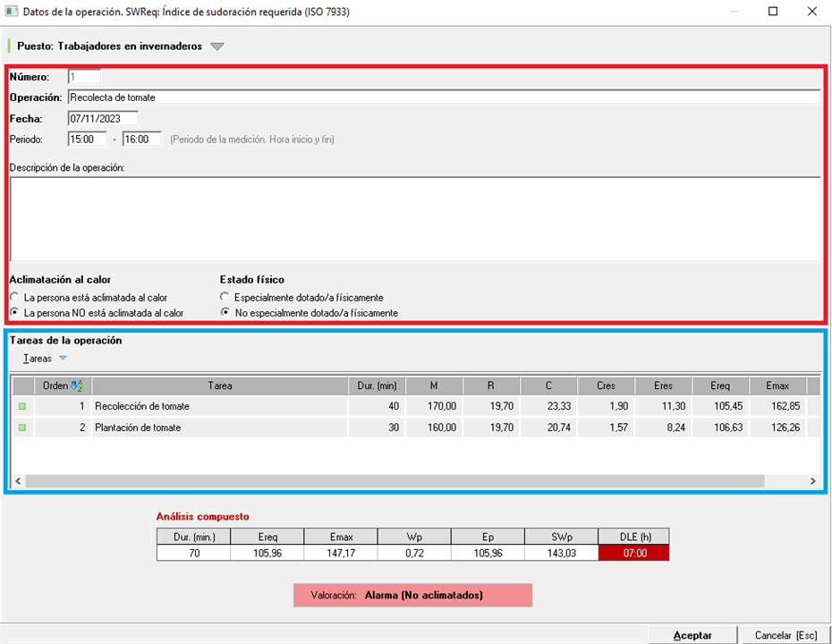Image resolution: width=832 pixels, height=644 pixels.
Task: Click the application icon in the title bar
Action: pos(12,12)
